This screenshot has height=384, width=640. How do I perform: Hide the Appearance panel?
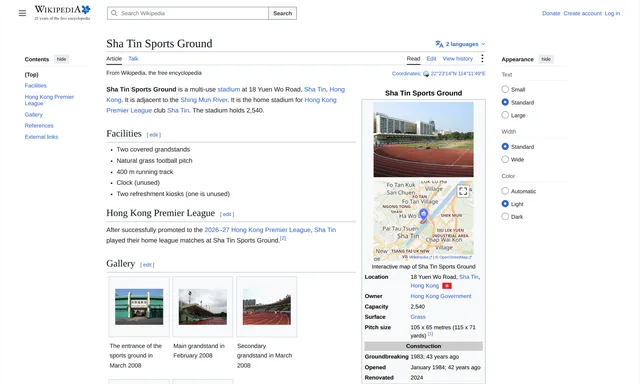(546, 59)
